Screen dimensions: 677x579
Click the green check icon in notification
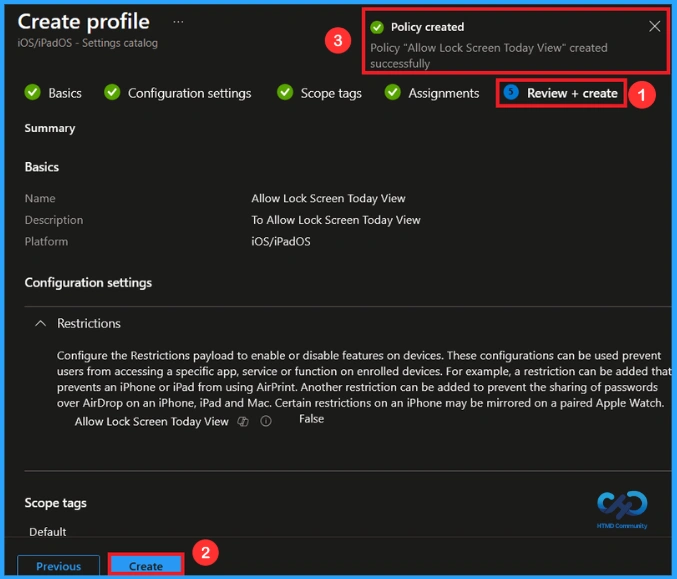[377, 27]
